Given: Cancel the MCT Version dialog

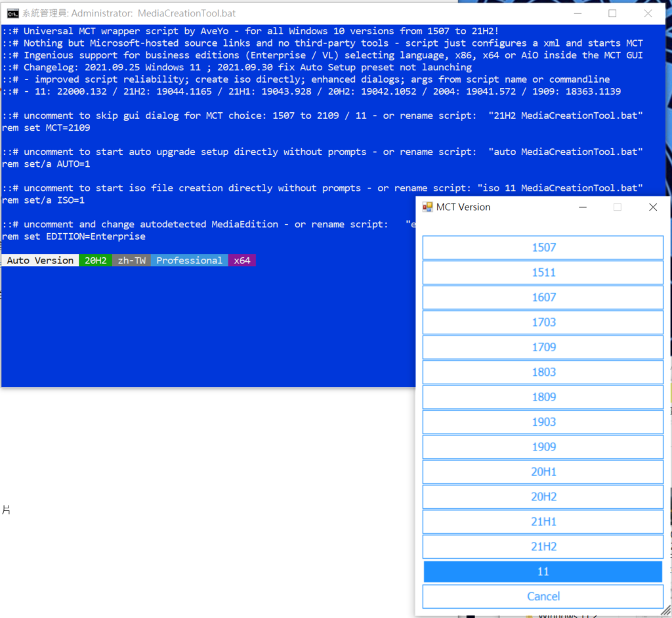Looking at the screenshot, I should pos(543,596).
